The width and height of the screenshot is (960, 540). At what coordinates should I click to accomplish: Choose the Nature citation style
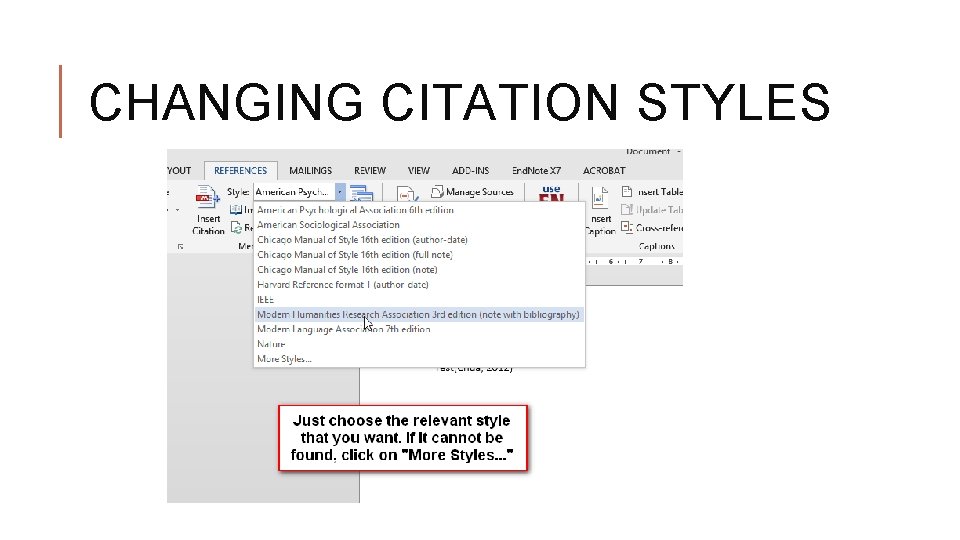point(419,344)
